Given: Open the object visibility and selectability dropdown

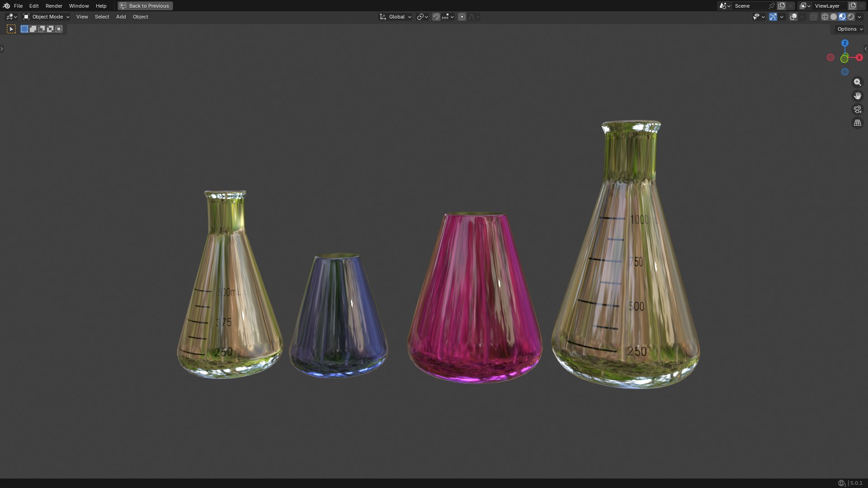Looking at the screenshot, I should pyautogui.click(x=759, y=17).
